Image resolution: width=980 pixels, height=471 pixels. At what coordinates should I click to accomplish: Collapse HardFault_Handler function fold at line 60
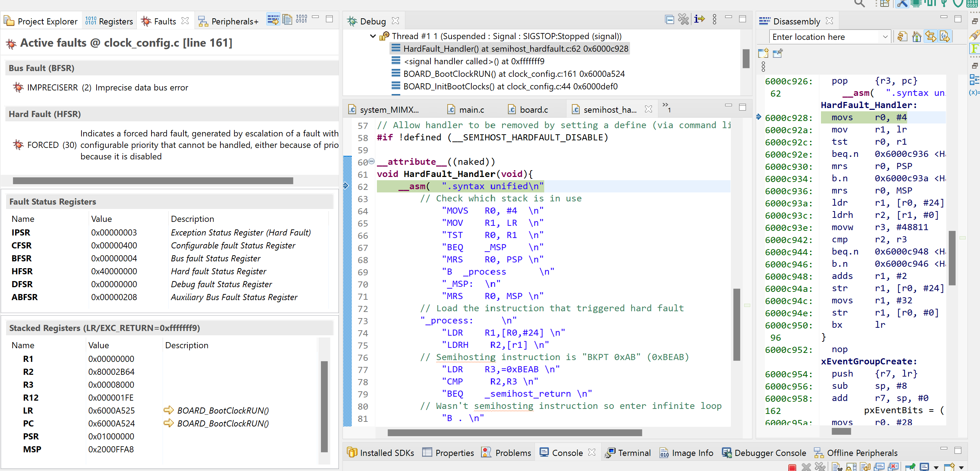372,161
